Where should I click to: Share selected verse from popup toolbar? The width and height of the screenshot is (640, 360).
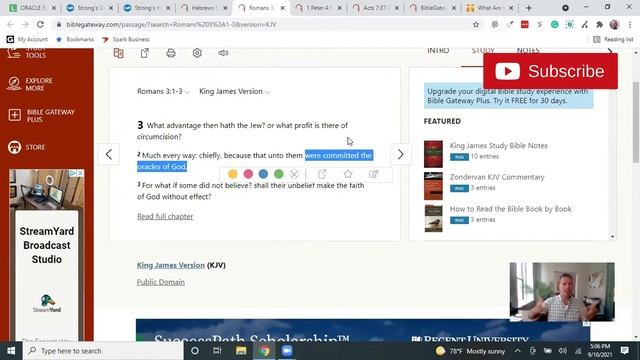click(x=322, y=174)
